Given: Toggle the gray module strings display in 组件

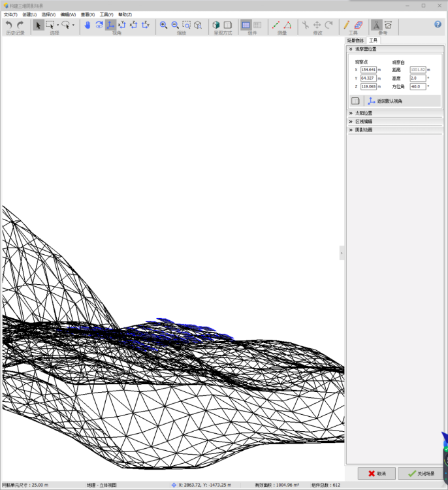Looking at the screenshot, I should coord(257,25).
